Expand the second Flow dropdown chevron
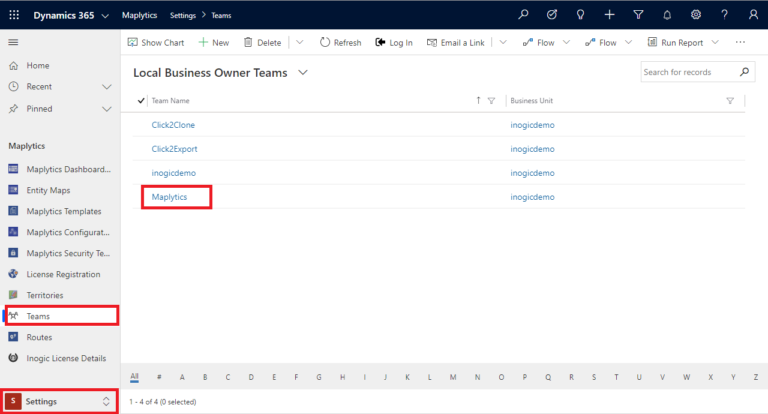 click(628, 43)
